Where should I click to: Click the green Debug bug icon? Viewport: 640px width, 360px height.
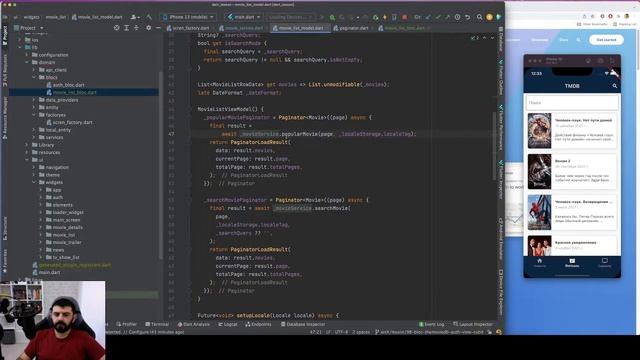click(x=332, y=17)
